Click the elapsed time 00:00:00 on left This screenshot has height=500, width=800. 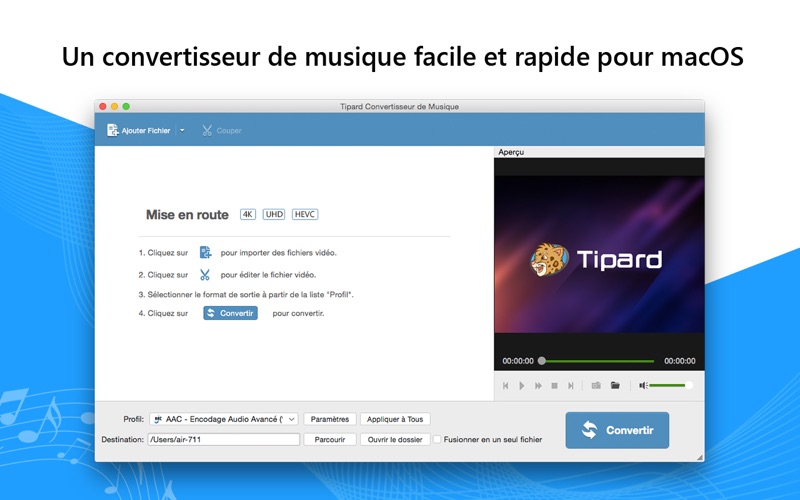point(518,361)
